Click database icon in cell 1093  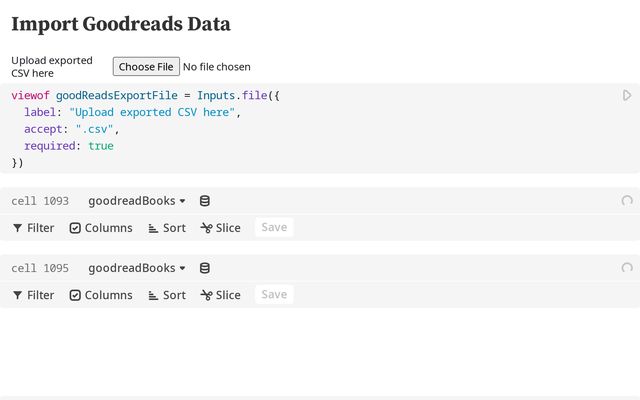click(x=205, y=201)
